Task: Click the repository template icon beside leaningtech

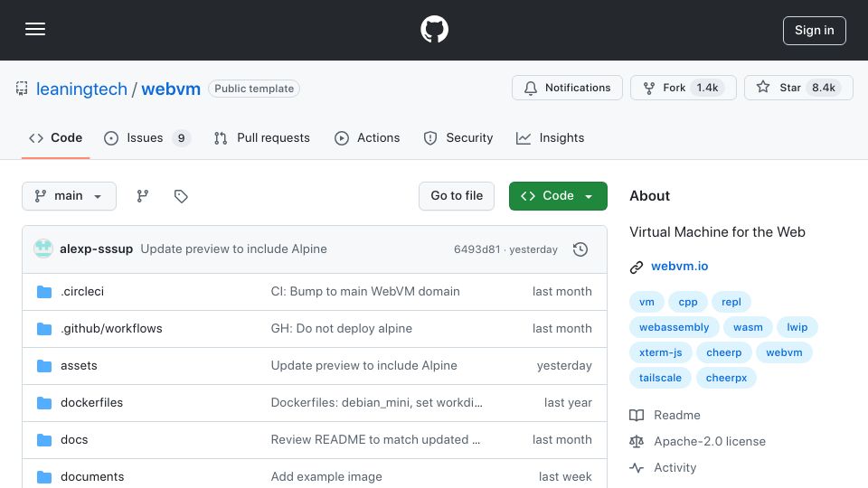Action: pyautogui.click(x=22, y=89)
